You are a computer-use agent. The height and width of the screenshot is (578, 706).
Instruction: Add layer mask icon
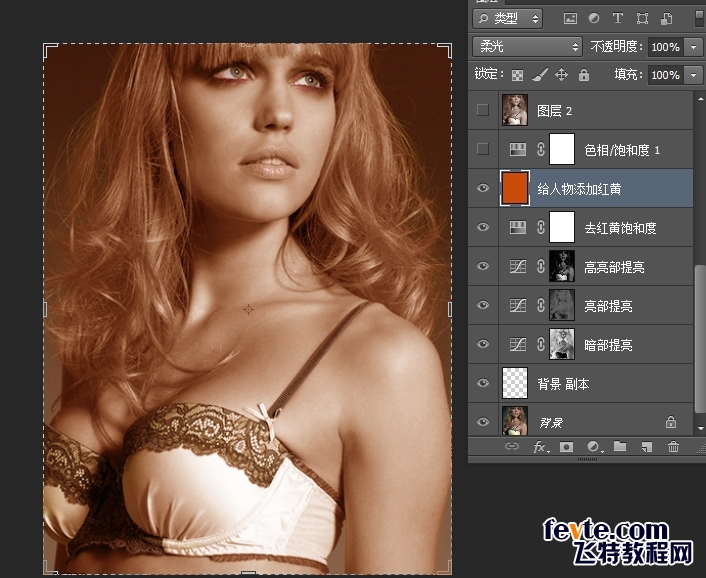click(566, 447)
